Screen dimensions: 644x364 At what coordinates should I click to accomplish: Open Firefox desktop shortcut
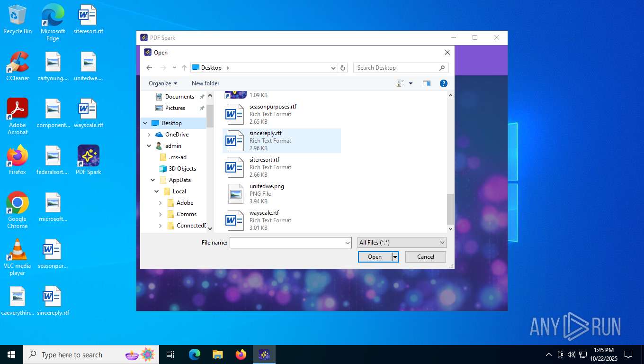(18, 160)
